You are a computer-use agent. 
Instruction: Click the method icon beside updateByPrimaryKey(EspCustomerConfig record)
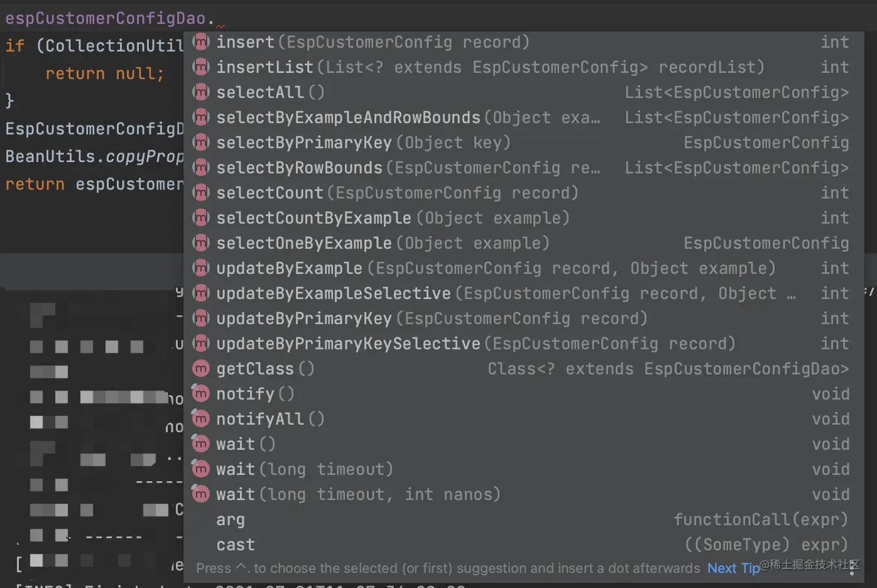pos(200,318)
